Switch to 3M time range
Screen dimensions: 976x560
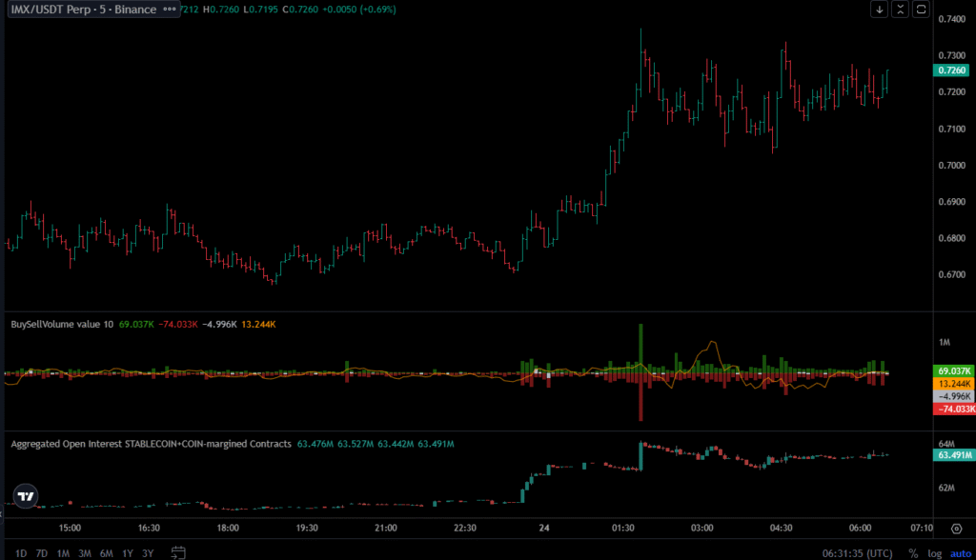pyautogui.click(x=85, y=552)
